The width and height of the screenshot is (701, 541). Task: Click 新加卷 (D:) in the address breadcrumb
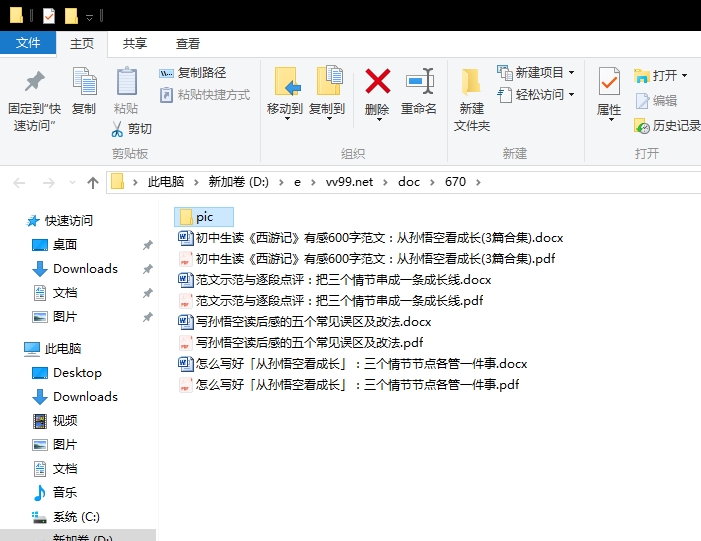coord(238,182)
